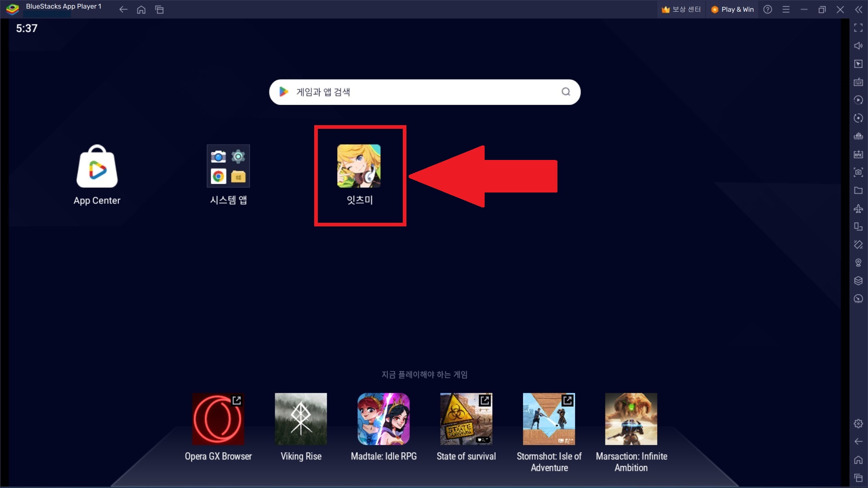
Task: Open the keyboard game controls icon
Action: pyautogui.click(x=859, y=82)
